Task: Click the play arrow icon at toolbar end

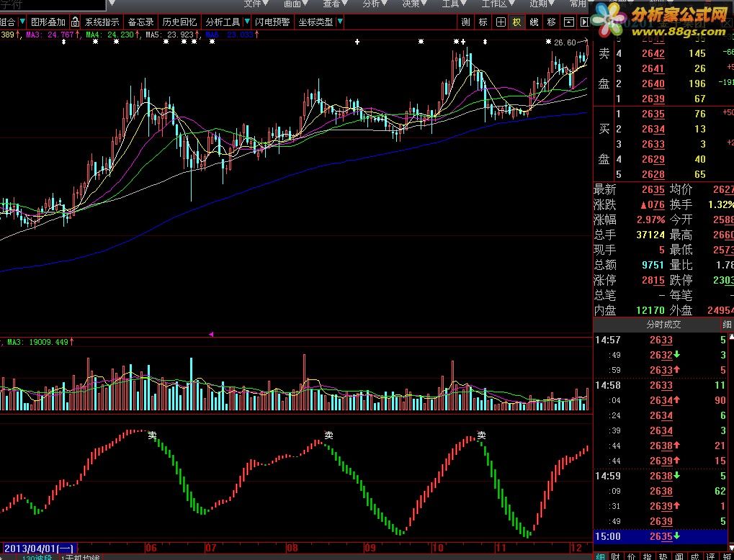Action: [585, 22]
